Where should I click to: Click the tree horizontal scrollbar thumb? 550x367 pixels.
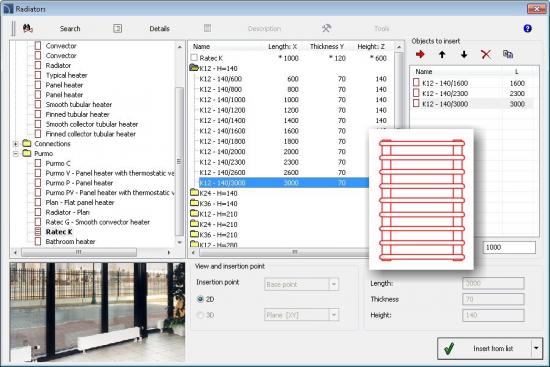click(79, 252)
